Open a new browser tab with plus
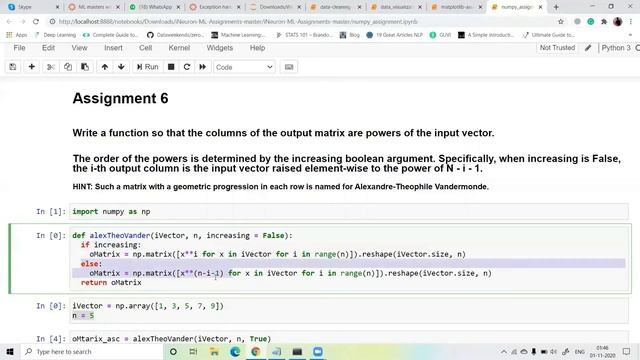640x360 pixels. (x=556, y=7)
